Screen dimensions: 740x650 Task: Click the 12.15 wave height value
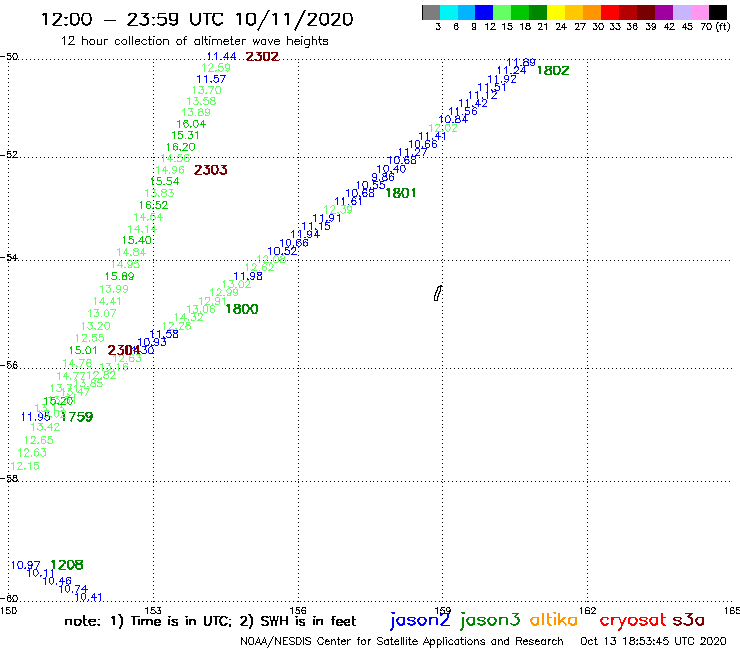point(25,466)
